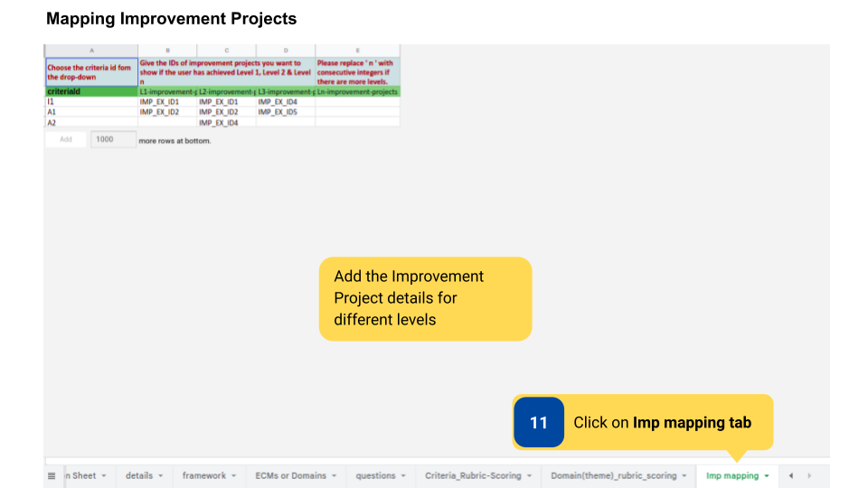Expand the framework tab menu arrow
Screen dimensions: 868x488
click(x=234, y=476)
